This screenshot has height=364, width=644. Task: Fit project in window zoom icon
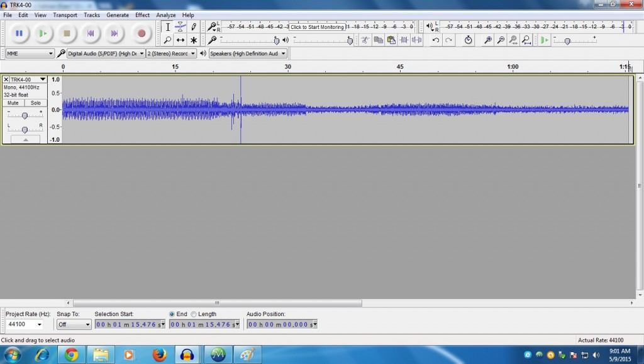point(526,40)
